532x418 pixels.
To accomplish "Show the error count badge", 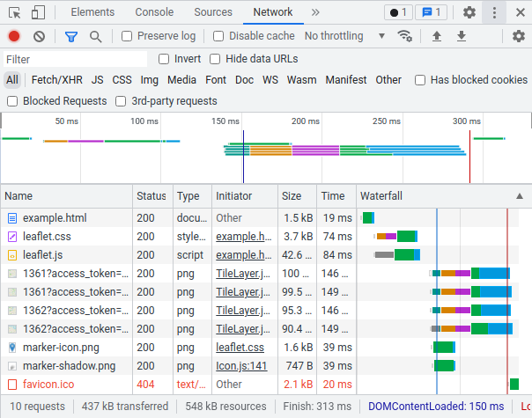I will click(398, 12).
